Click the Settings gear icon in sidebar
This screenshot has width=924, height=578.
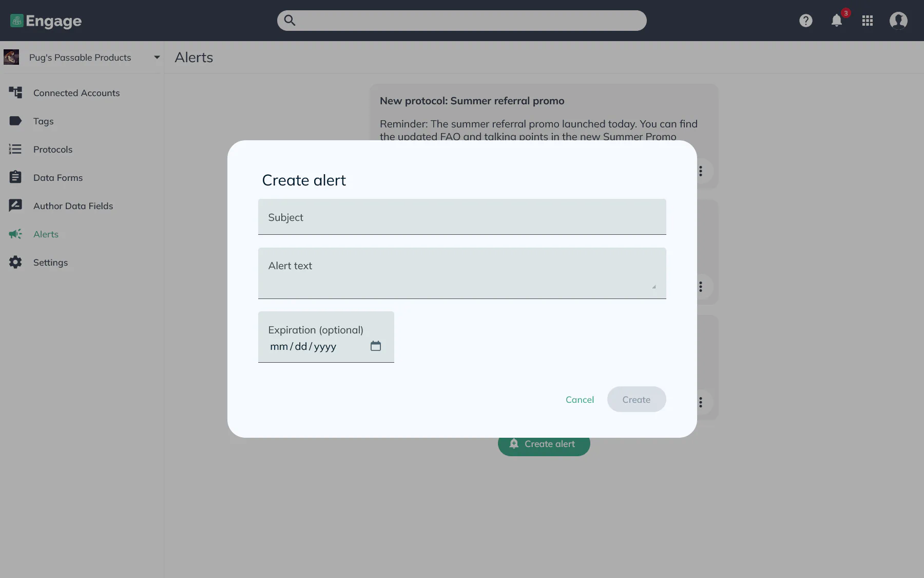point(15,262)
